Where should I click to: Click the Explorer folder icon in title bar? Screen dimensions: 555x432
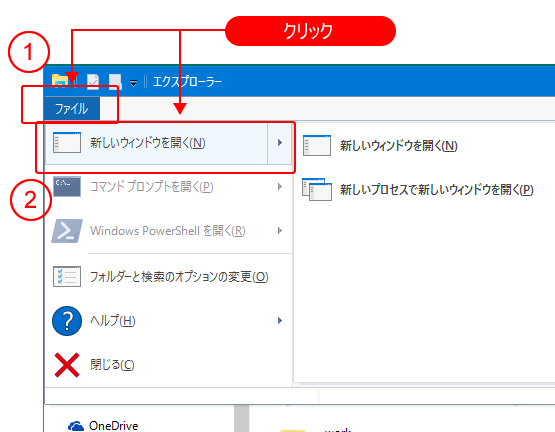[x=60, y=82]
